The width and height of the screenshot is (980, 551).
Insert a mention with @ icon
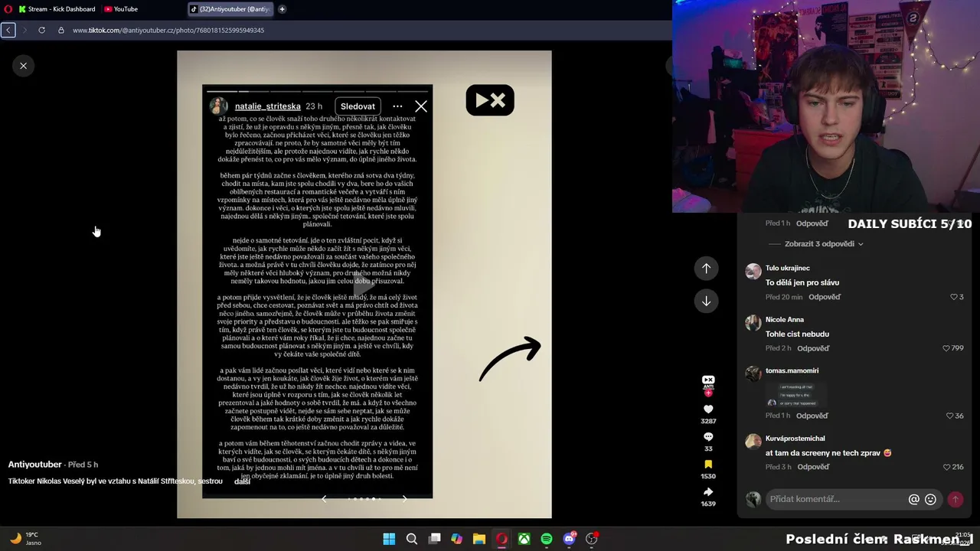913,499
